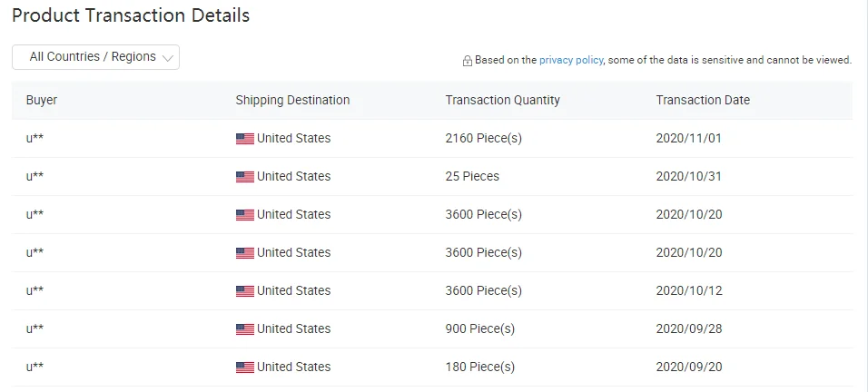Click the US flag in the 2020/11/01 row

pos(244,139)
